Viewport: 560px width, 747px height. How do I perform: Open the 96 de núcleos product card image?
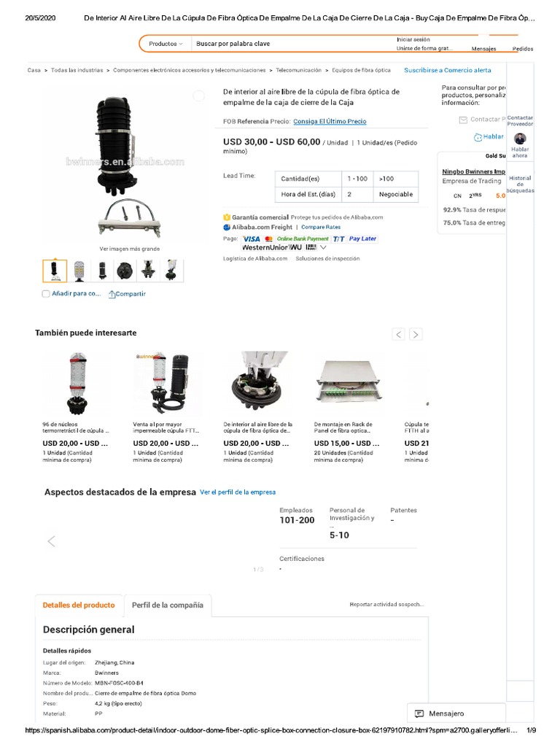pos(77,384)
